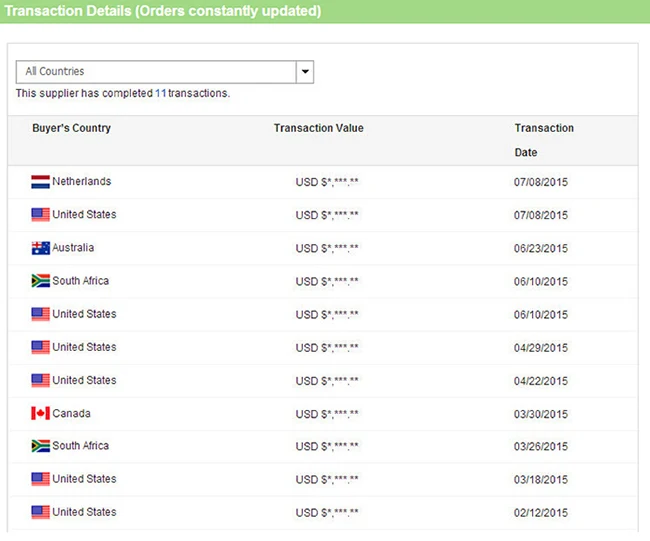650x541 pixels.
Task: Click the Buyer's Country column header
Action: (x=71, y=128)
